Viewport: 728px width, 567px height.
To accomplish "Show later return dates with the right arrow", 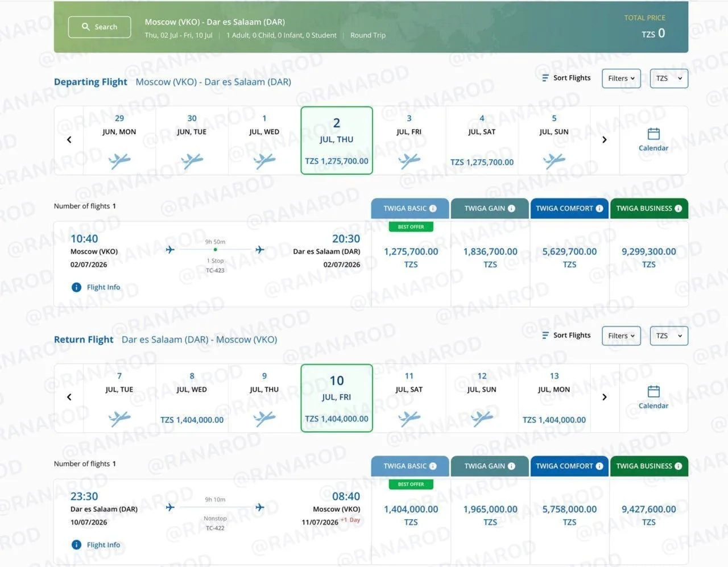I will [x=604, y=398].
